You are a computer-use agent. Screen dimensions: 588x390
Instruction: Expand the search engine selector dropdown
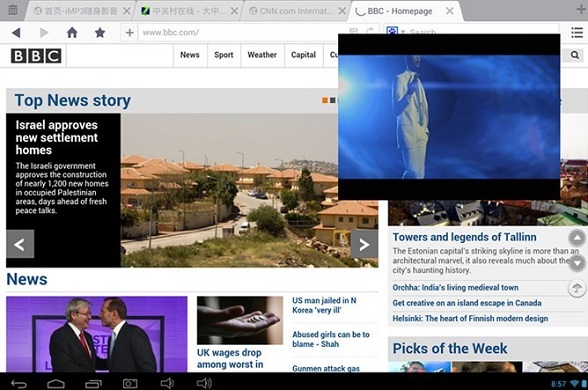click(403, 32)
